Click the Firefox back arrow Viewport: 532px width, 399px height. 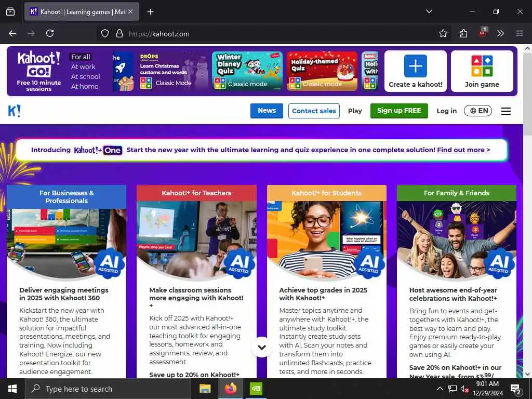pos(12,33)
